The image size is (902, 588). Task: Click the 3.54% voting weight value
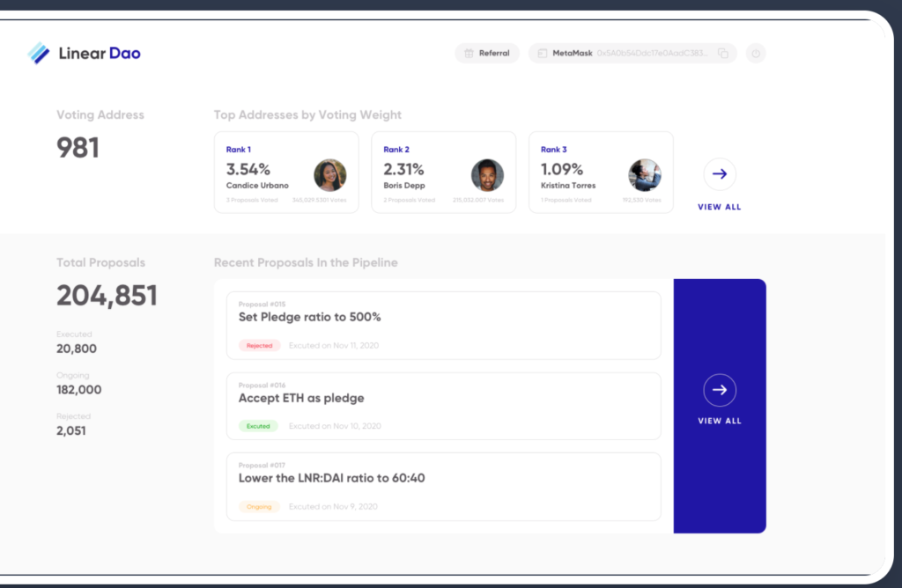[x=248, y=170]
